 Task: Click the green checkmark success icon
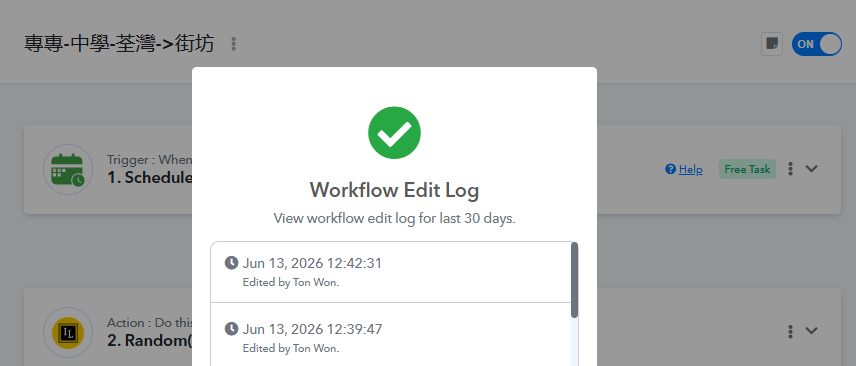[x=394, y=133]
